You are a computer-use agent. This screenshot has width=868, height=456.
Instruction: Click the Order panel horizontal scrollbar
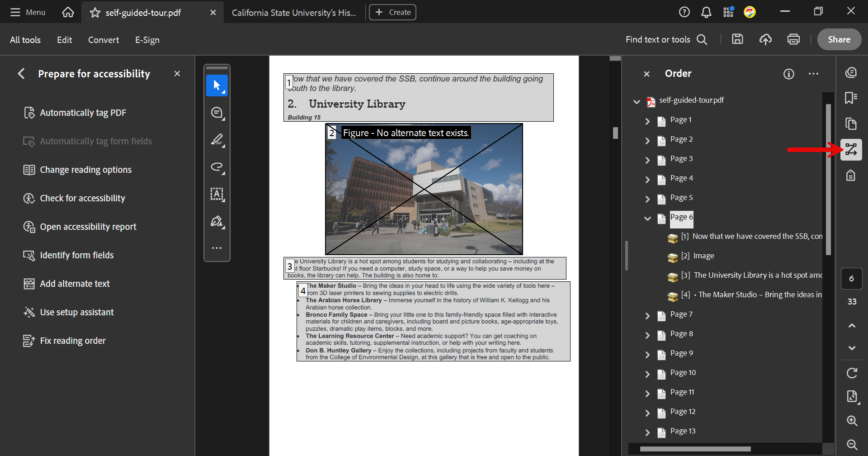695,449
